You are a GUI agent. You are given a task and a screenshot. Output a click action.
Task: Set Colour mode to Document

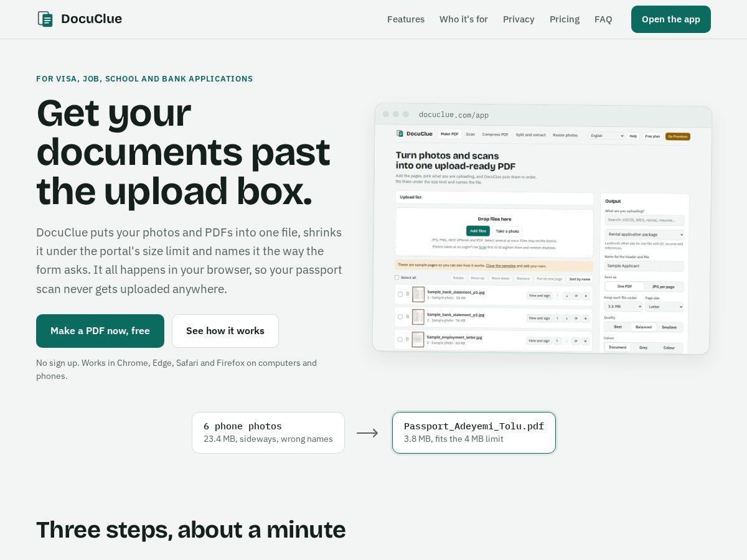tap(618, 347)
